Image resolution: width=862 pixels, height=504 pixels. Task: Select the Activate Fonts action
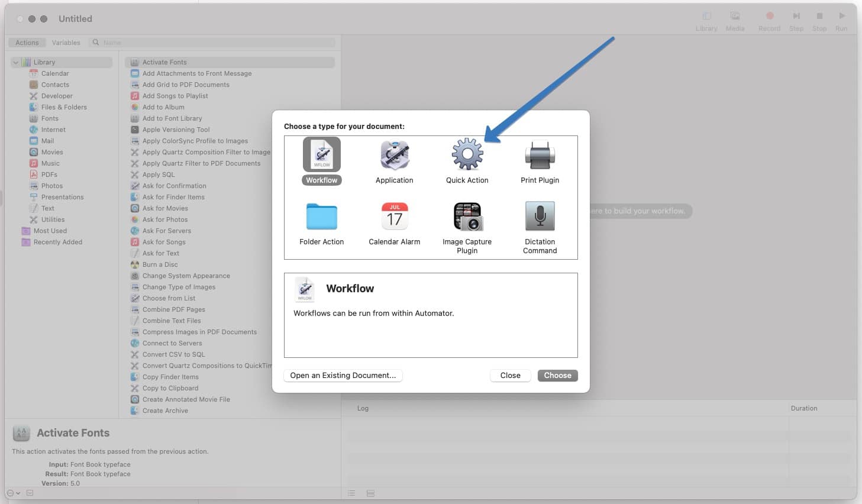click(x=230, y=62)
